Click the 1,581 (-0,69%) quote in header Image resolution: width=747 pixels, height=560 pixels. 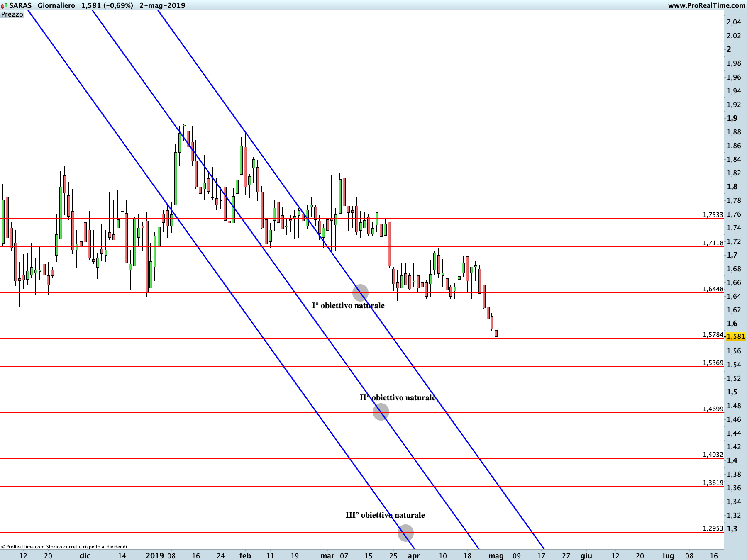click(x=107, y=5)
